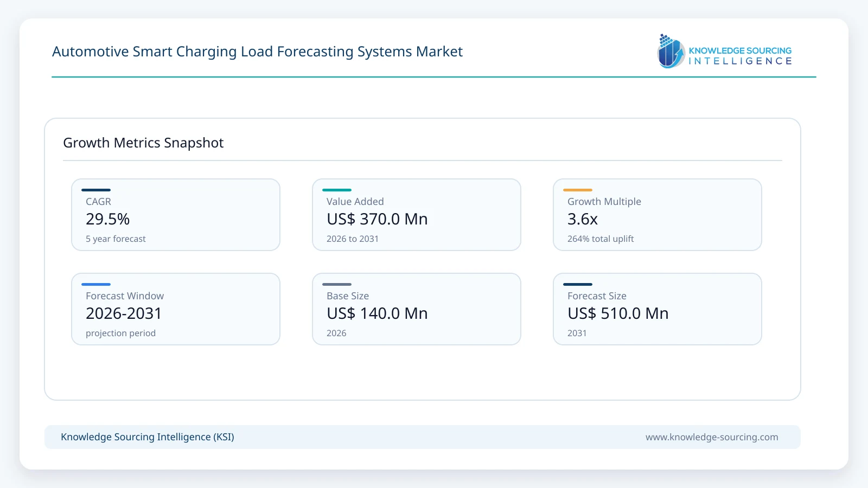Click the 'Forecast Size' card label
Screen dimensions: 868x488
click(x=597, y=296)
